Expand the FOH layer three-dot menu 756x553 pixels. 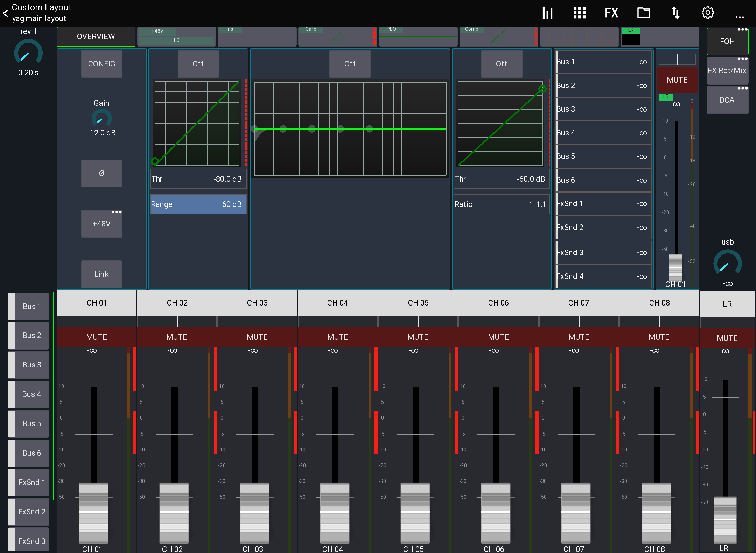pos(743,30)
